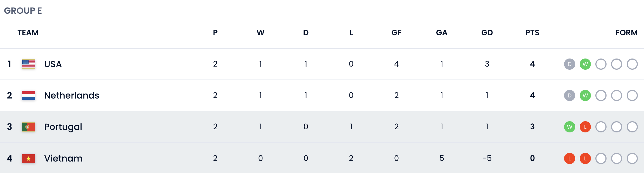This screenshot has width=644, height=173.
Task: Click USA's green W form badge
Action: click(585, 64)
